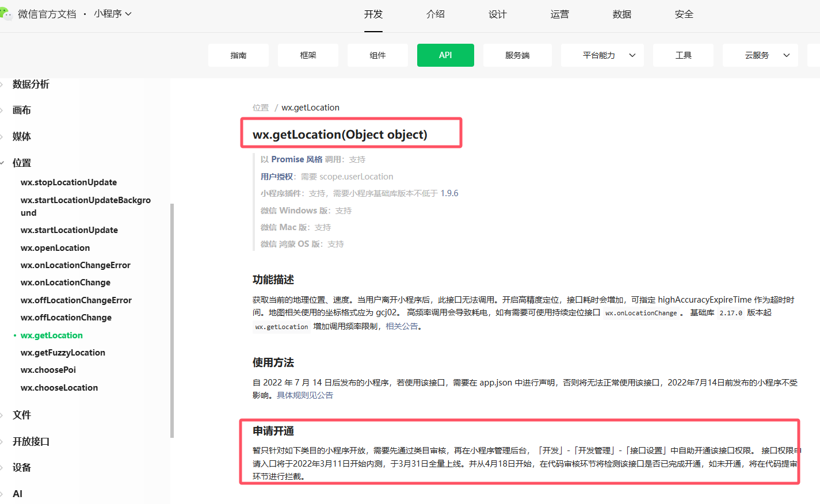
Task: Open the 指南 section
Action: [238, 55]
